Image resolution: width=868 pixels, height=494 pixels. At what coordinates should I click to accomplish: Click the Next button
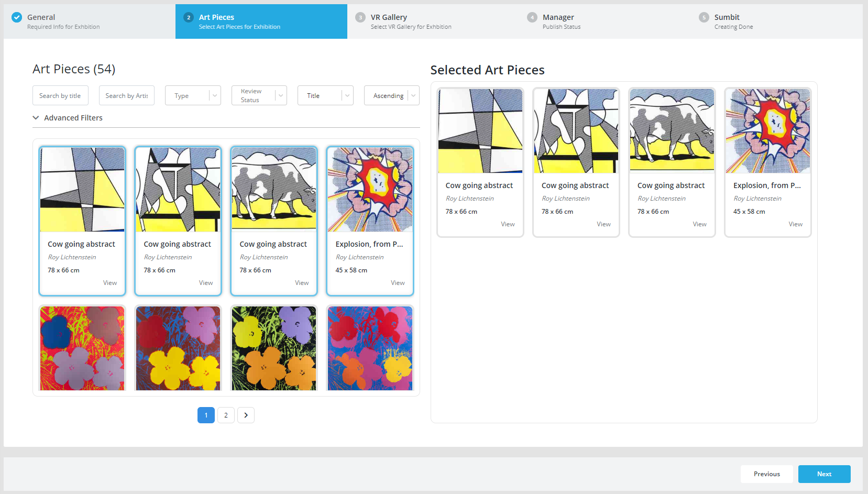[825, 474]
